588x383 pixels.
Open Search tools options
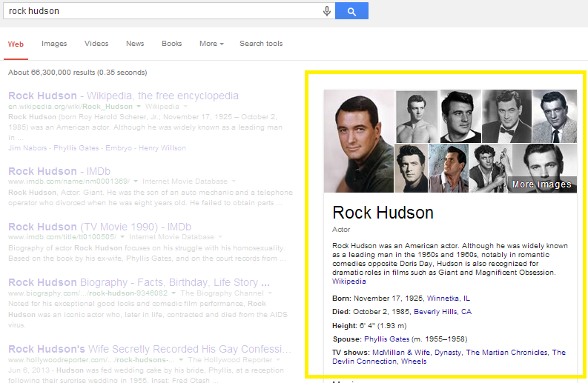point(261,44)
